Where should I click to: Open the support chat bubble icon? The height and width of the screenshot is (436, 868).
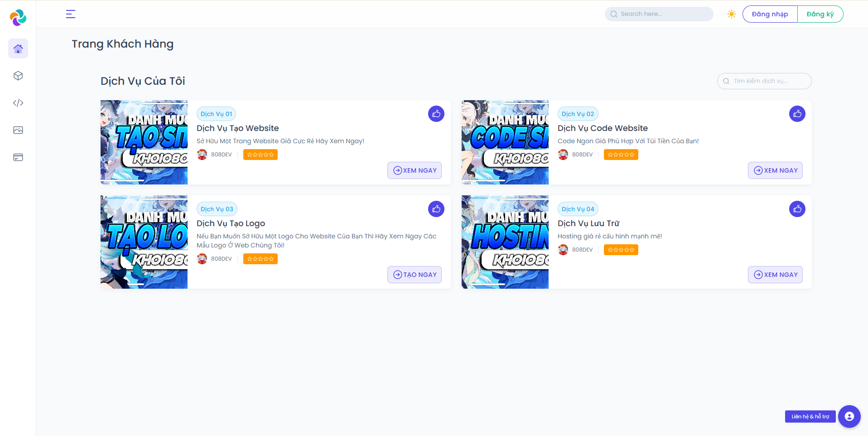(x=849, y=416)
